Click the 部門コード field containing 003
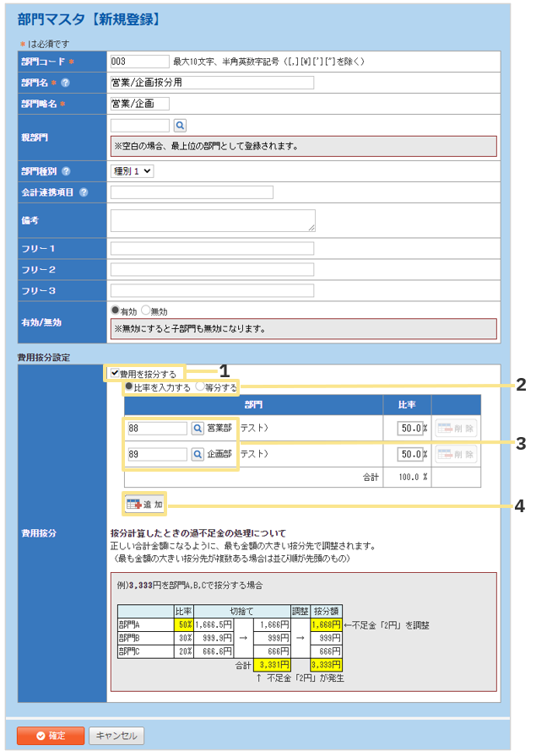 [x=140, y=62]
